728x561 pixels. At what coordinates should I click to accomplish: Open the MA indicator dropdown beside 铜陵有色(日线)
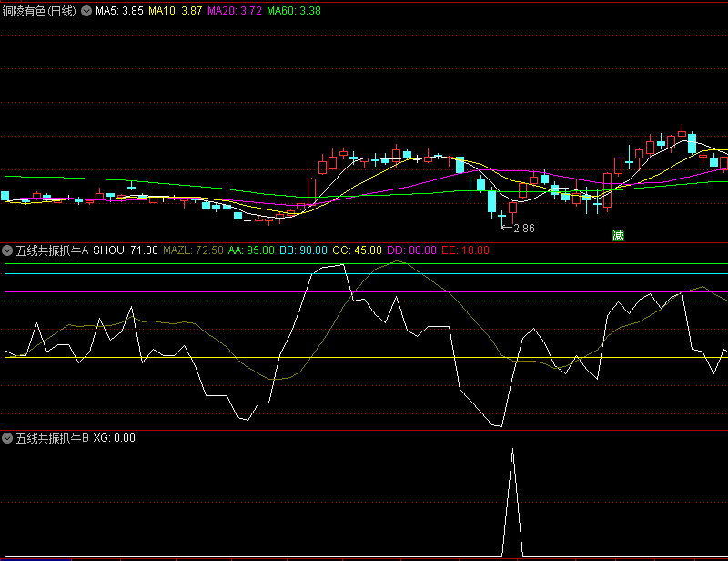[x=86, y=12]
